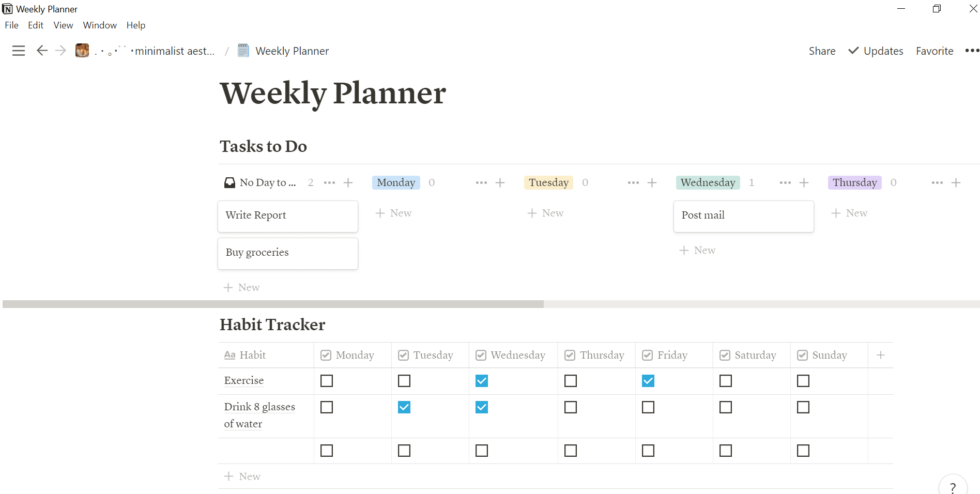Image resolution: width=980 pixels, height=494 pixels.
Task: Add a card with Tuesday column's plus icon
Action: [652, 182]
